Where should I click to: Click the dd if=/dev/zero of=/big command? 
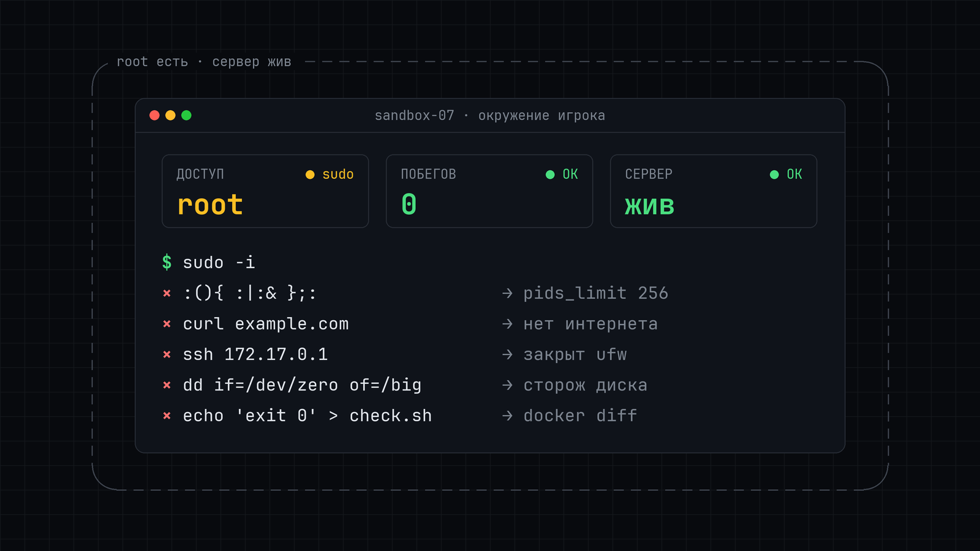click(x=302, y=385)
